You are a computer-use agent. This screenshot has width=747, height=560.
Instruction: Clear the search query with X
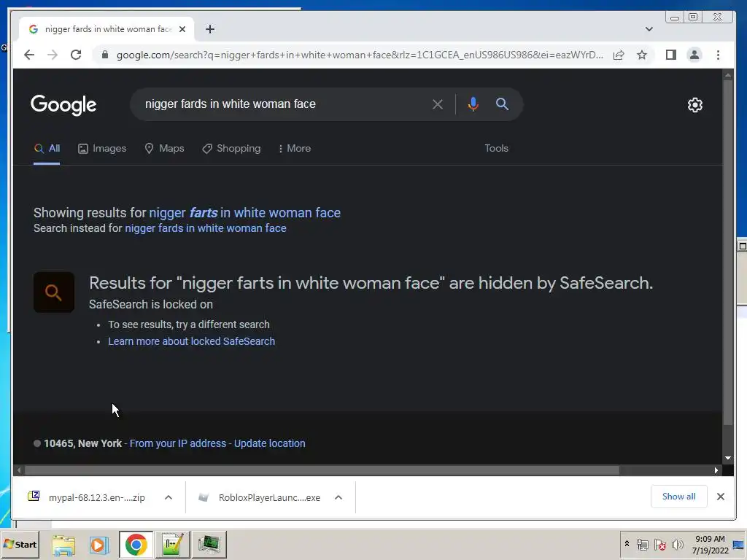438,104
